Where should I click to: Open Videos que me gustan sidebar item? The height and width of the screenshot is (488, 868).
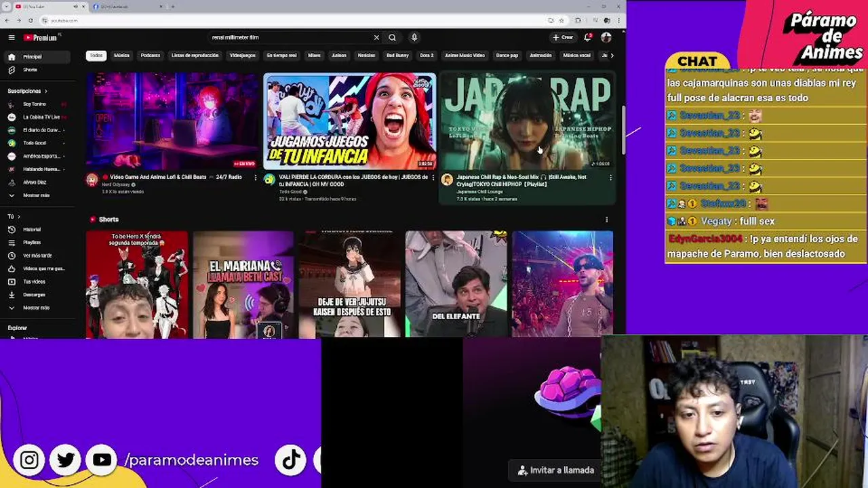[37, 268]
